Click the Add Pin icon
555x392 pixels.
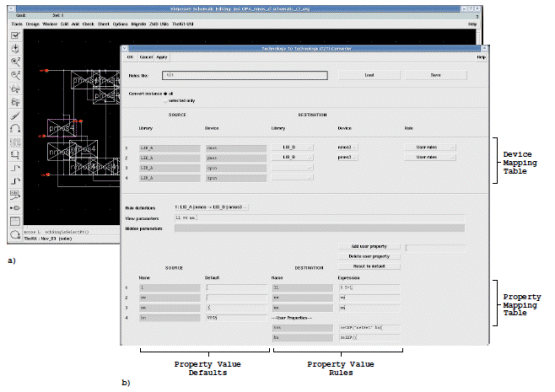tap(15, 208)
